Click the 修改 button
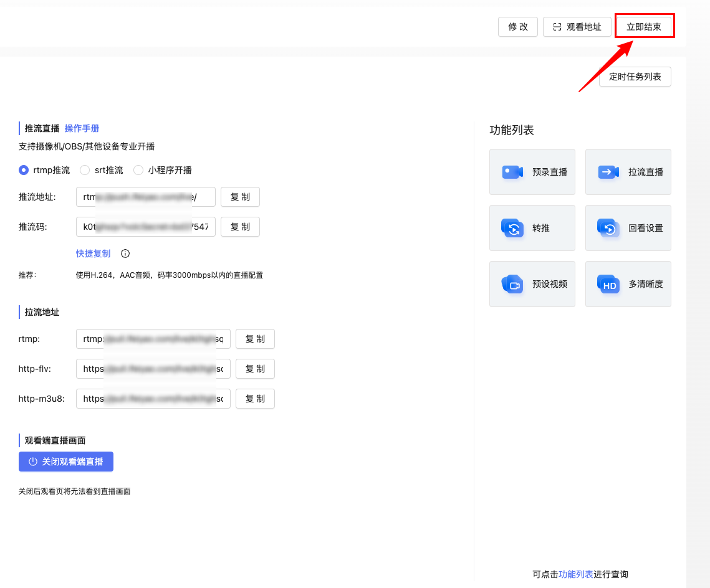The width and height of the screenshot is (710, 588). tap(517, 27)
